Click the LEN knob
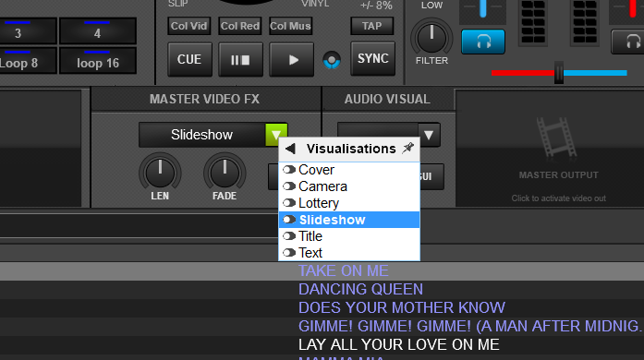Viewport: 644px width, 360px height. click(160, 173)
